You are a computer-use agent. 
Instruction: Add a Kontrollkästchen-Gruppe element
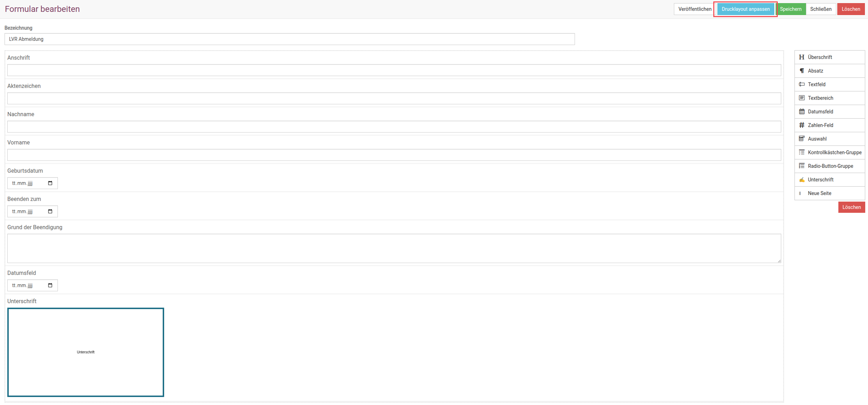tap(830, 152)
